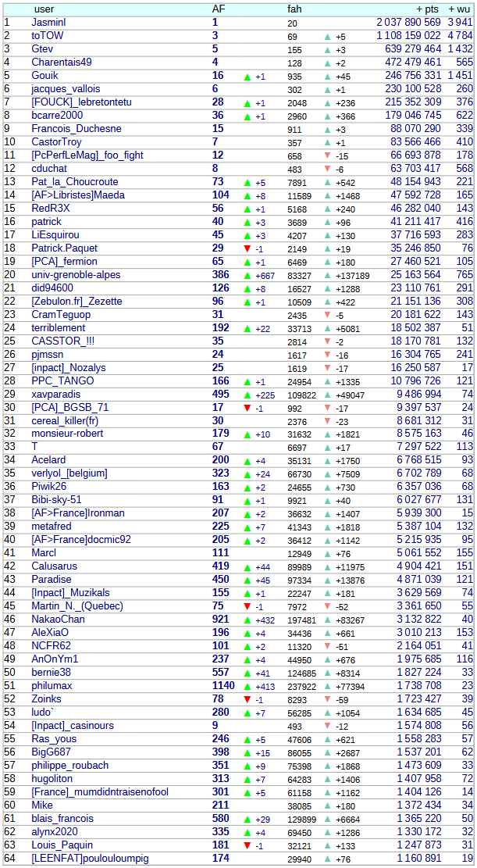Viewport: 477px width, 868px height.
Task: Click the green AF arrow beside NakaoChan's +432
Action: tap(247, 620)
